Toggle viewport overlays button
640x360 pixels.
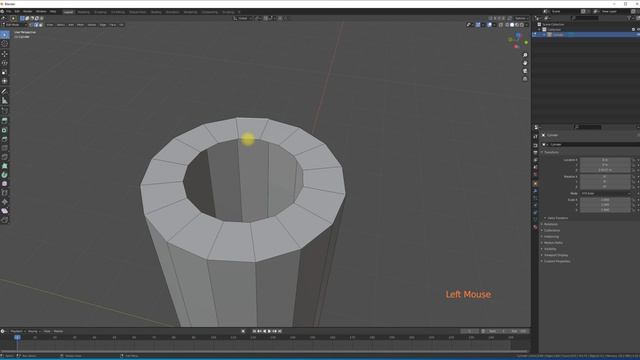(489, 25)
